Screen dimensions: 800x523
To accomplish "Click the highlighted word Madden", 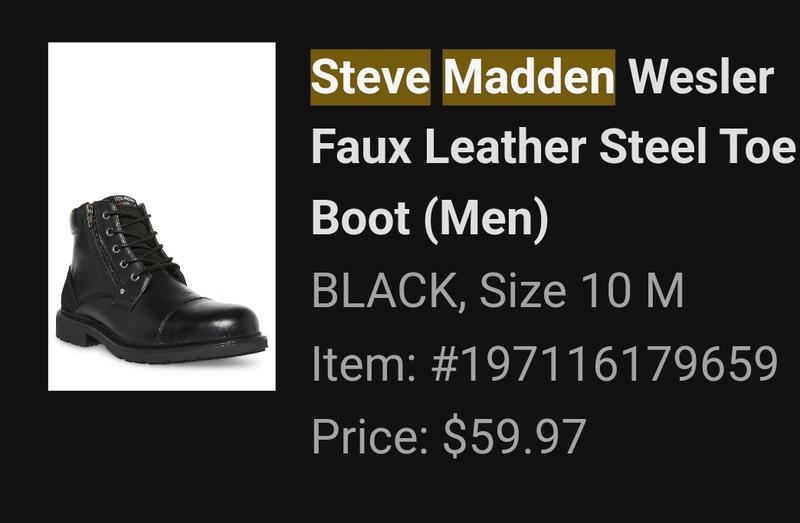I will coord(529,77).
